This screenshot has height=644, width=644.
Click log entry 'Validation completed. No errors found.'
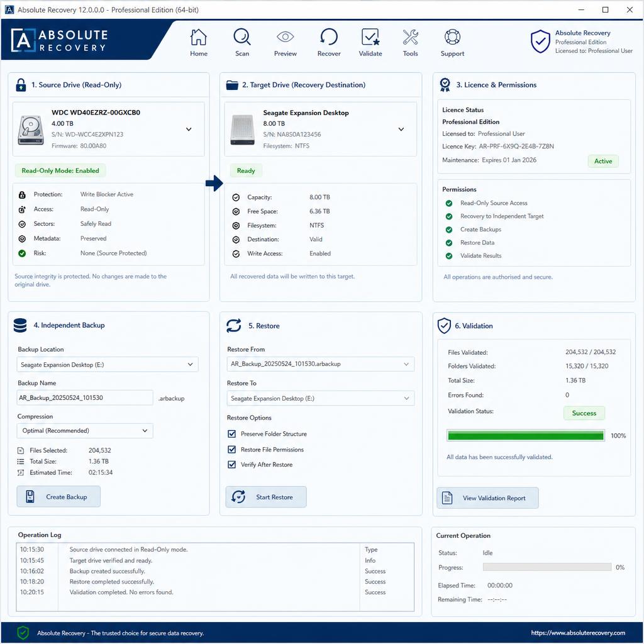click(x=121, y=592)
